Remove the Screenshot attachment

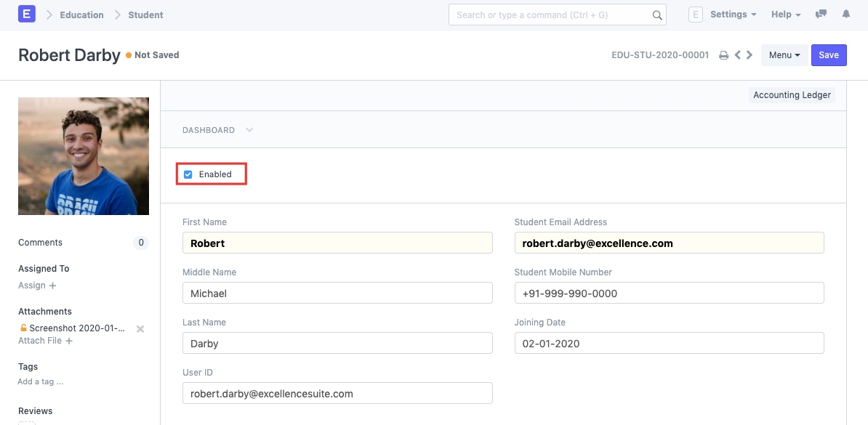coord(140,329)
